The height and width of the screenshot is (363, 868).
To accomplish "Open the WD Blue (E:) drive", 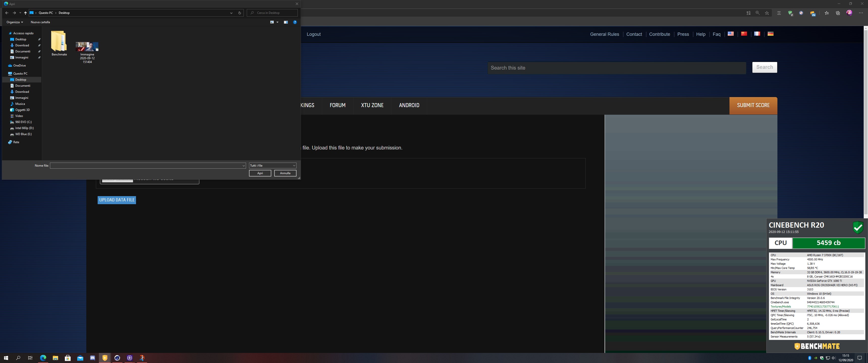I will point(23,134).
